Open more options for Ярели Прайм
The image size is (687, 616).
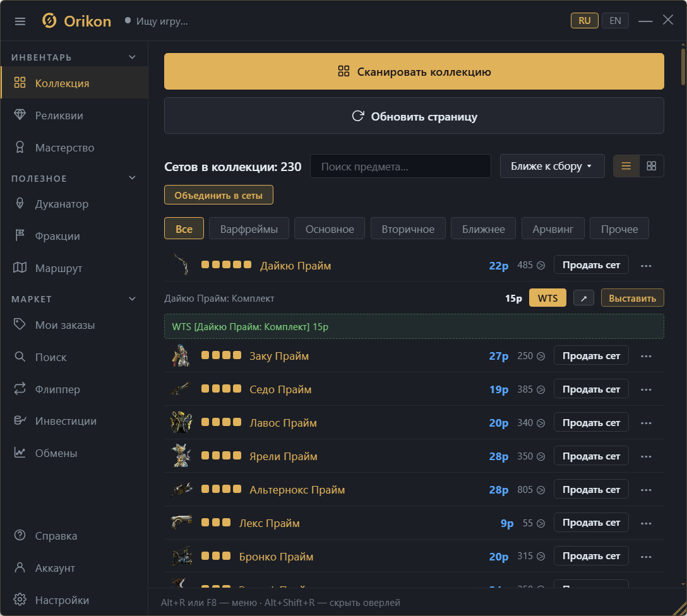point(646,456)
